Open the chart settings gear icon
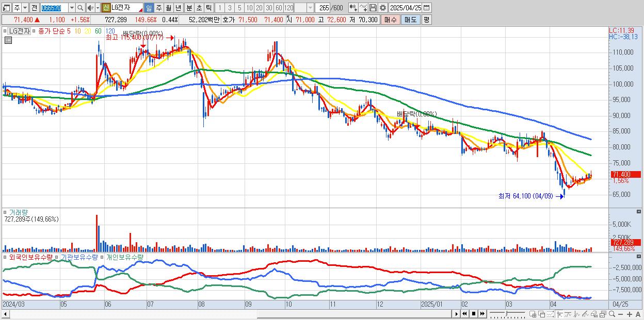This screenshot has height=320, width=644. tap(382, 8)
